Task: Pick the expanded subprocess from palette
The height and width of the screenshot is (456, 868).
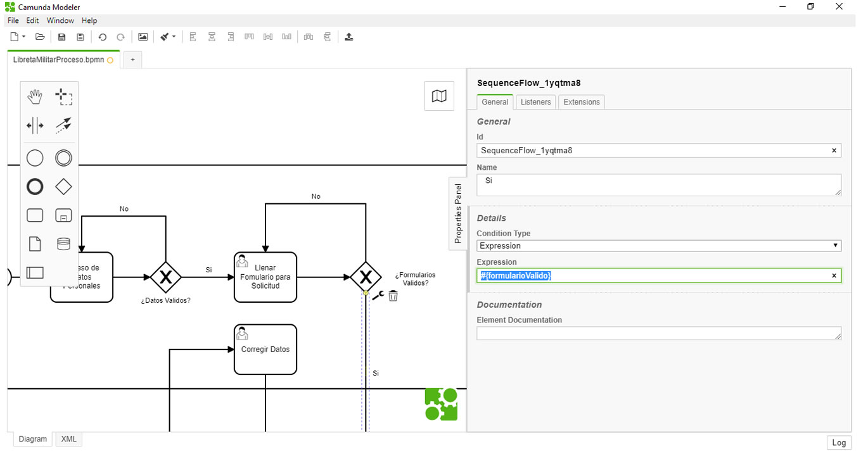Action: click(63, 215)
